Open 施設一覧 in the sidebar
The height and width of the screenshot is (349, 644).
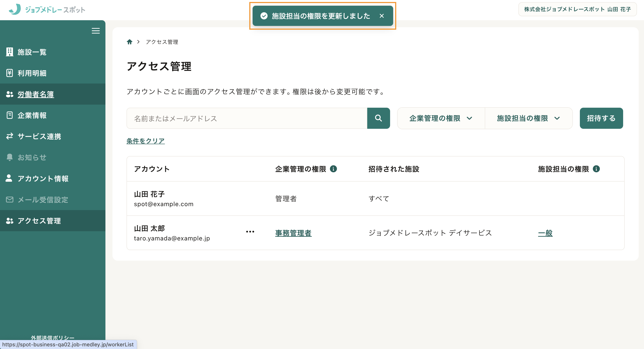point(53,52)
